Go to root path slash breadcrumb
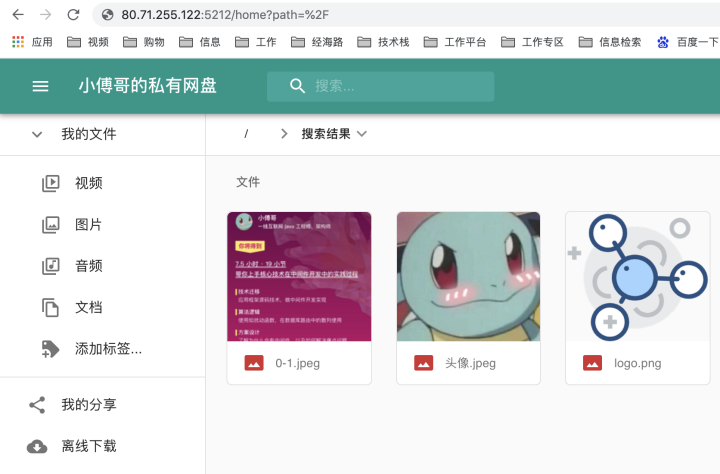Image resolution: width=720 pixels, height=474 pixels. [246, 134]
